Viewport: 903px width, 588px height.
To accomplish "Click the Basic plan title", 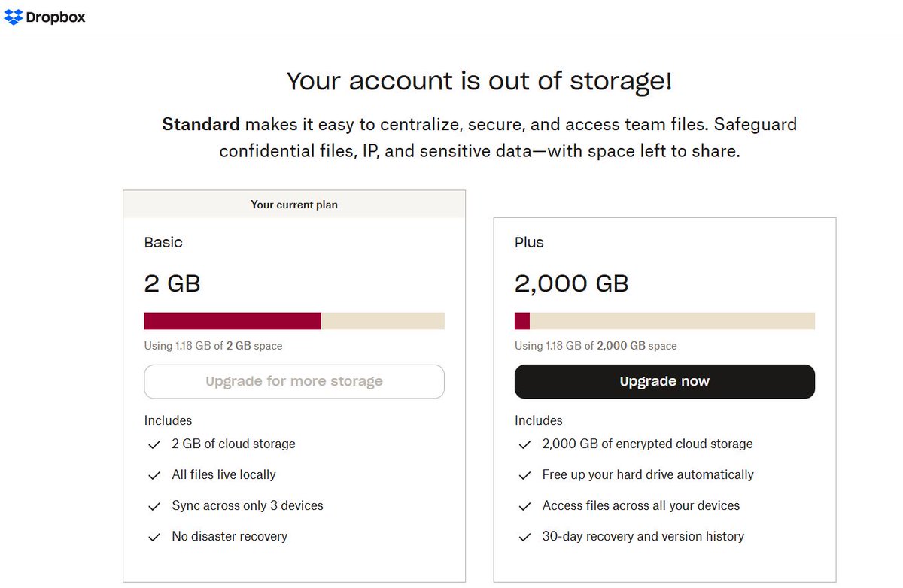I will (x=163, y=242).
